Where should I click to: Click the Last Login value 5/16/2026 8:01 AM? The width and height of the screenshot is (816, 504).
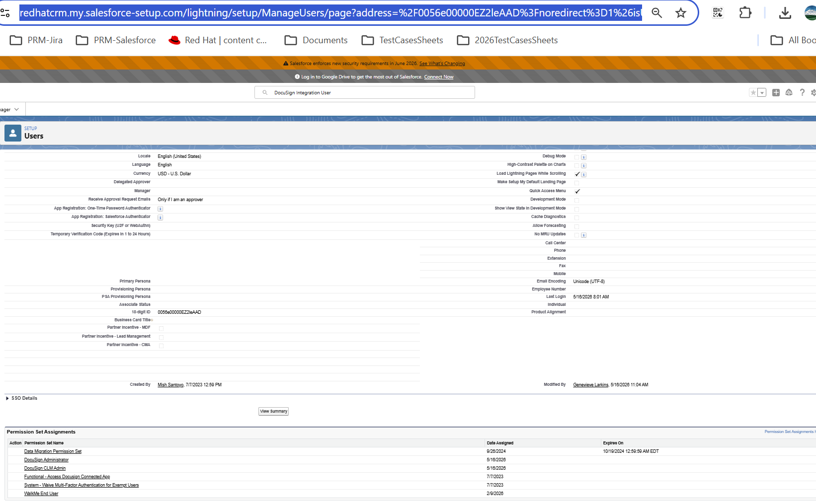pos(591,297)
